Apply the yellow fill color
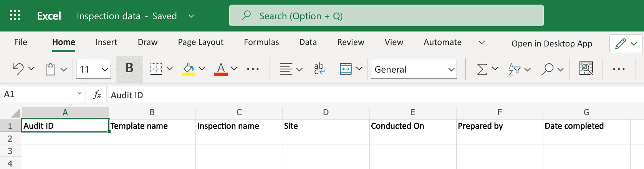 point(189,69)
